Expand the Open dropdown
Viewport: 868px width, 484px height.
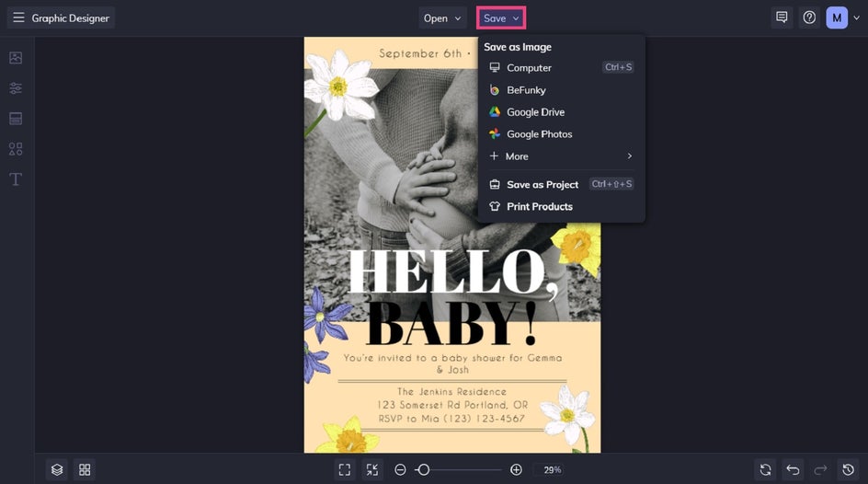coord(441,18)
